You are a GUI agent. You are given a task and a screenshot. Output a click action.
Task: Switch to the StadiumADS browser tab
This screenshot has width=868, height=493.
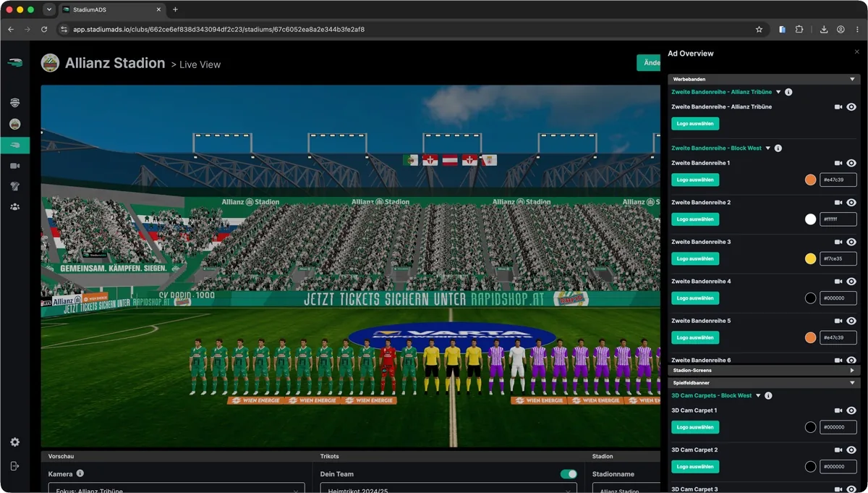coord(112,9)
